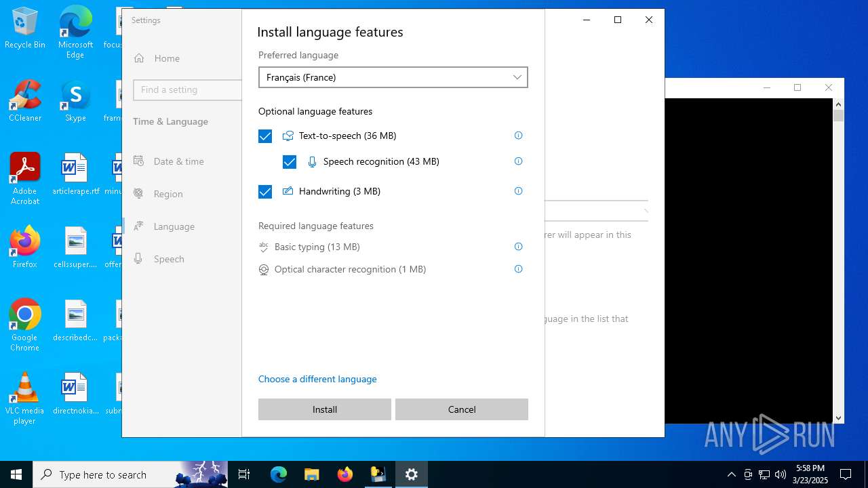Select the Skype desktop shortcut
Image resolution: width=868 pixels, height=488 pixels.
pos(75,102)
